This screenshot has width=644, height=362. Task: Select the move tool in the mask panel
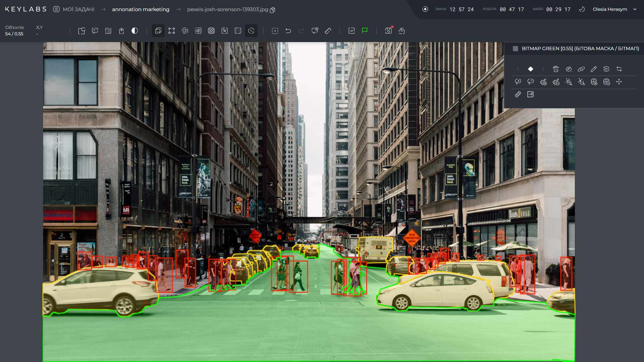point(619,82)
